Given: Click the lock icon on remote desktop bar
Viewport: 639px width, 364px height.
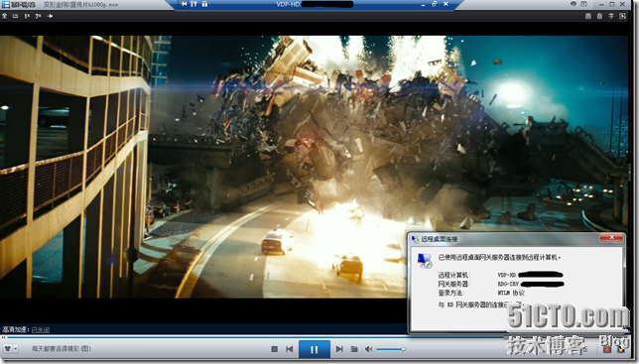Looking at the screenshot, I should tap(204, 4).
